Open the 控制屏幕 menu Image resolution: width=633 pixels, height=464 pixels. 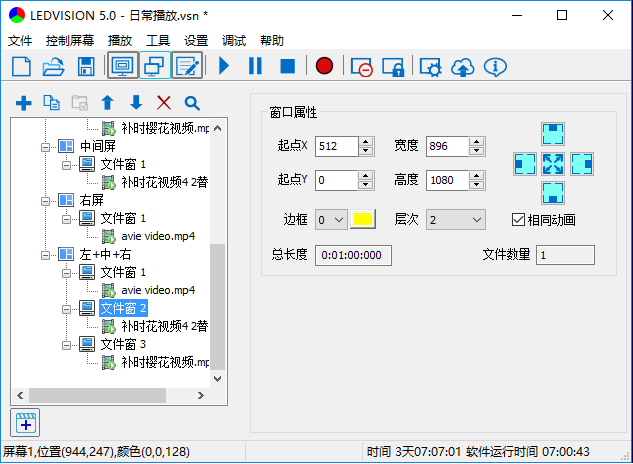tap(70, 41)
